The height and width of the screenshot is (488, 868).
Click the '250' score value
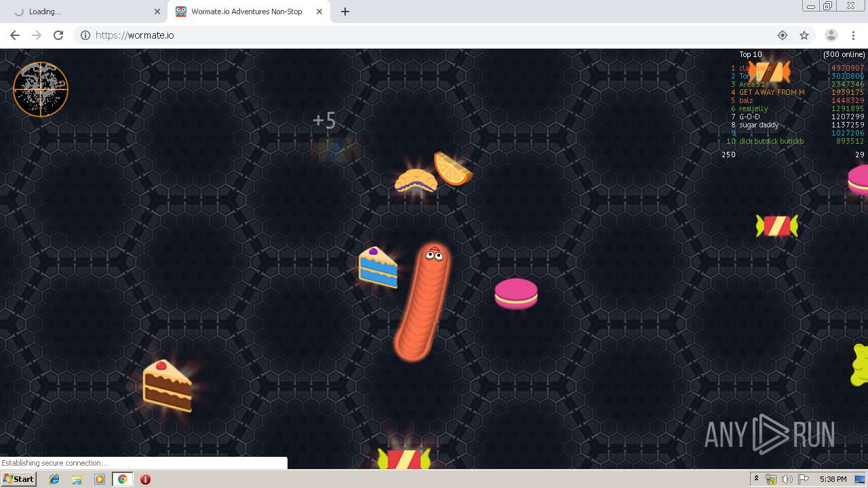728,155
